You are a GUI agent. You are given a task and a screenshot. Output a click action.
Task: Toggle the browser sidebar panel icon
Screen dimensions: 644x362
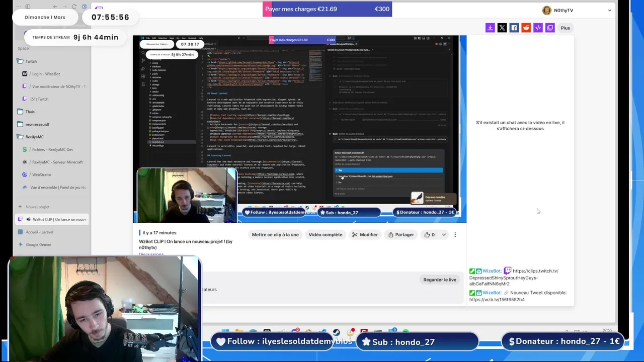(28, 7)
